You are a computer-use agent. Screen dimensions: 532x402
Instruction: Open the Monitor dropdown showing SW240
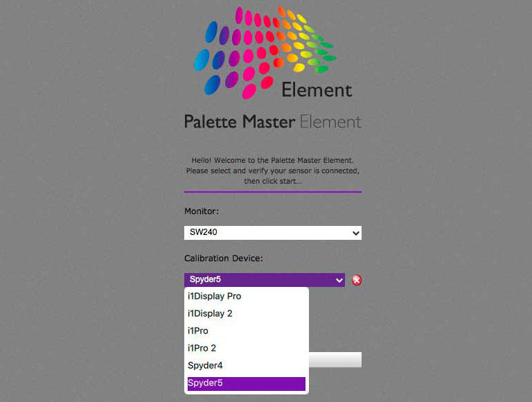tap(273, 233)
